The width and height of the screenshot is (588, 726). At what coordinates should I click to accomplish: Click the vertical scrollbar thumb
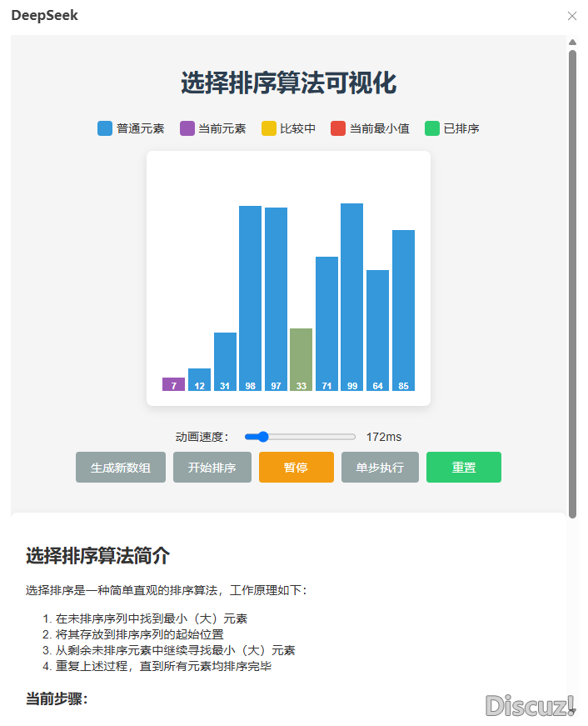point(572,284)
